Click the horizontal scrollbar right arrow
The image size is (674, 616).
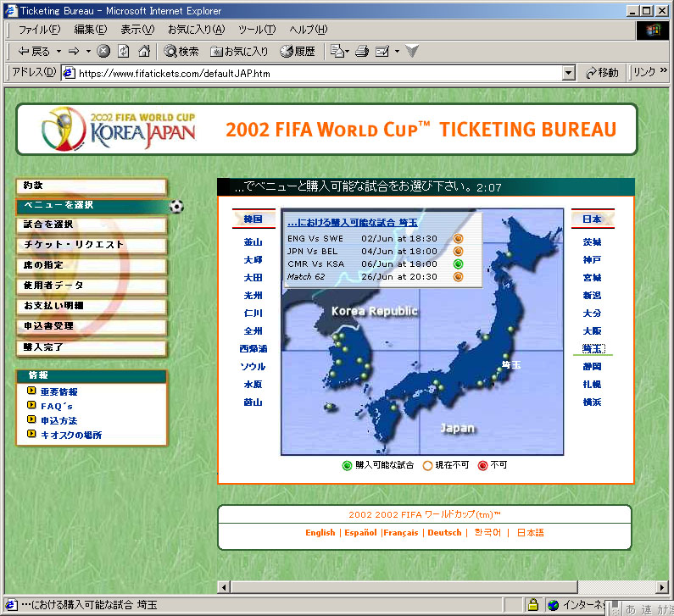(663, 587)
